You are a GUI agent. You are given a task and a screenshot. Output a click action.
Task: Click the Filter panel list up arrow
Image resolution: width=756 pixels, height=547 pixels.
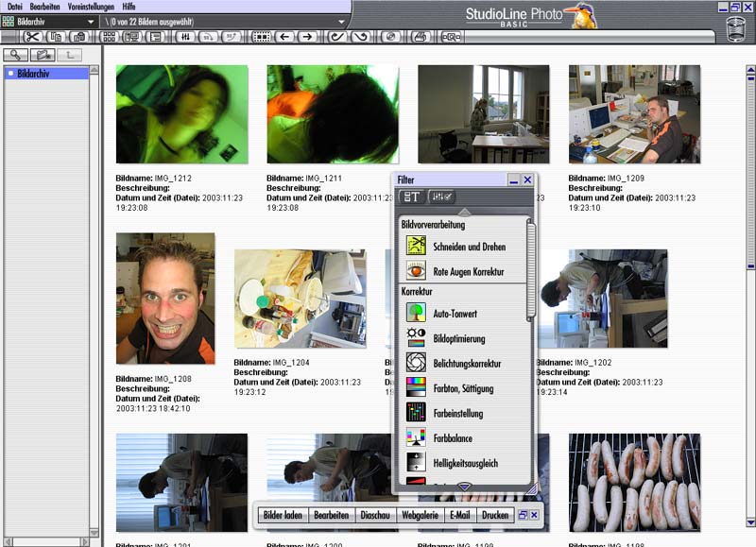point(464,212)
